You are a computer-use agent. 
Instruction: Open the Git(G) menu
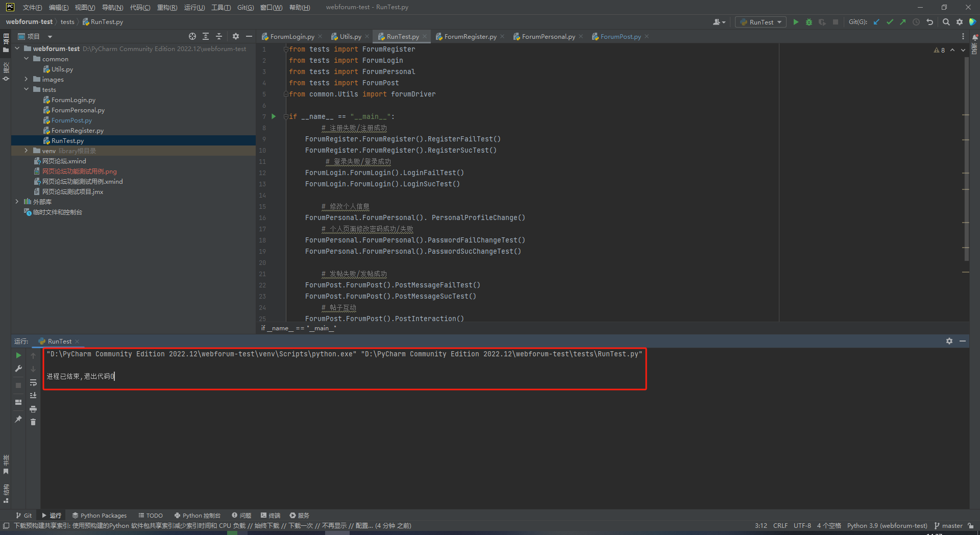point(245,7)
